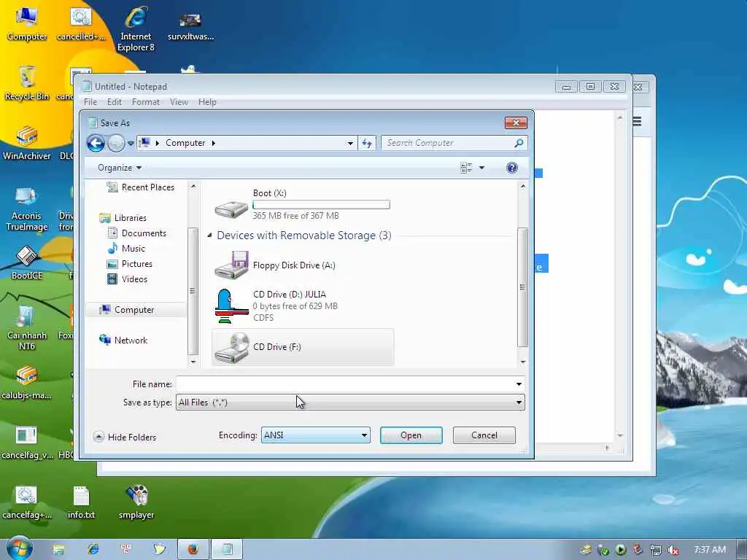Screen dimensions: 747x560
Task: Open the Save as type combo box
Action: (x=350, y=402)
